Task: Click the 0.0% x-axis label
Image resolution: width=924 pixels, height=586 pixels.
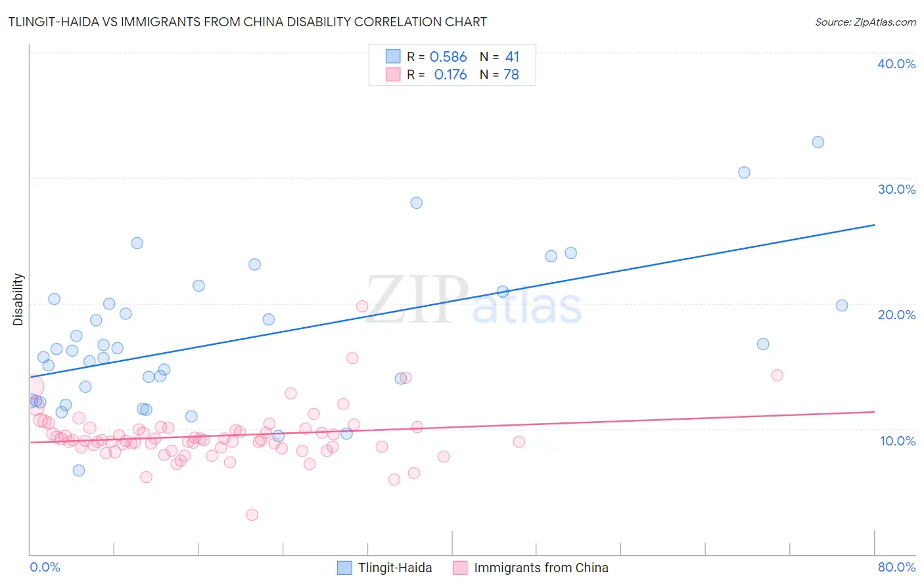Action: [x=45, y=567]
